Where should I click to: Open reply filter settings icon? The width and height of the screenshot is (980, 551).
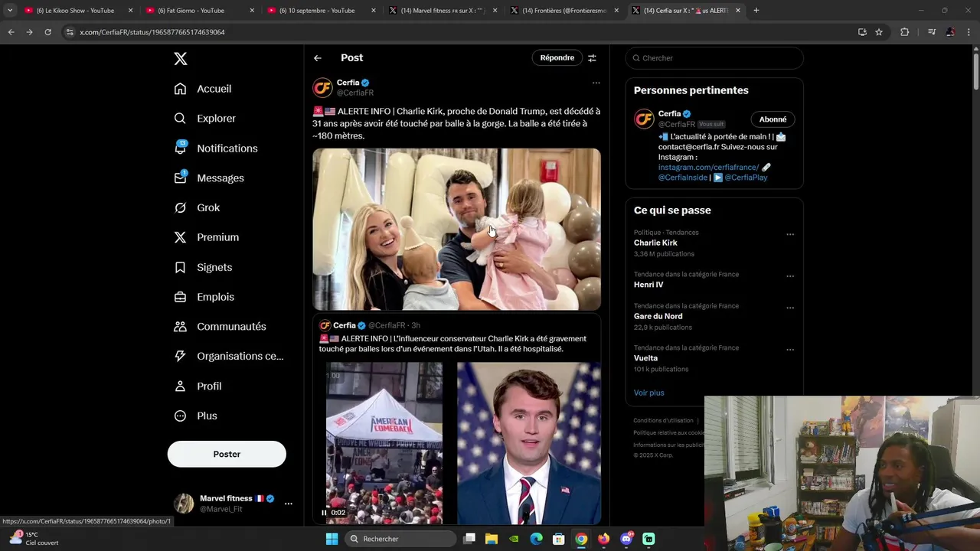point(592,58)
